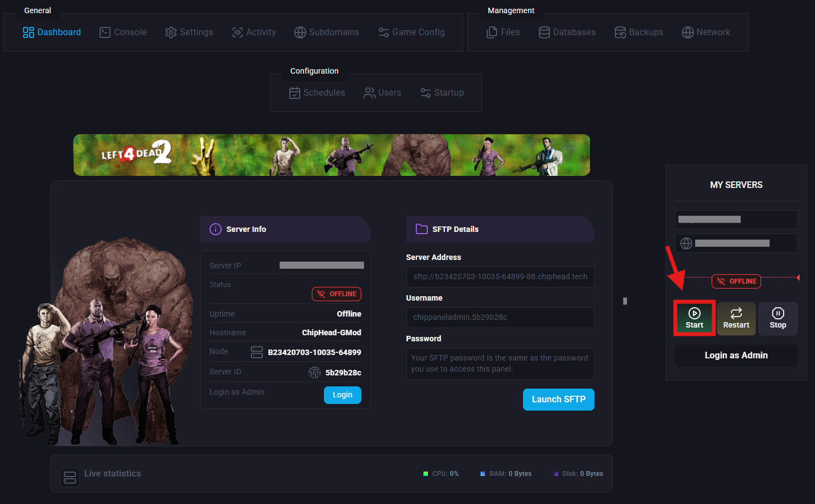
Task: Click the globe icon in My Servers
Action: [686, 243]
